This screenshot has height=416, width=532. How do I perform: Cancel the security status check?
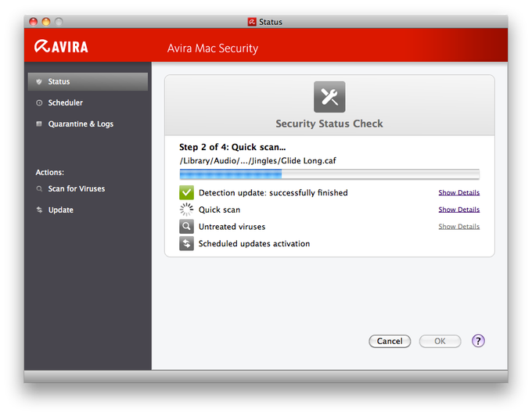(390, 341)
